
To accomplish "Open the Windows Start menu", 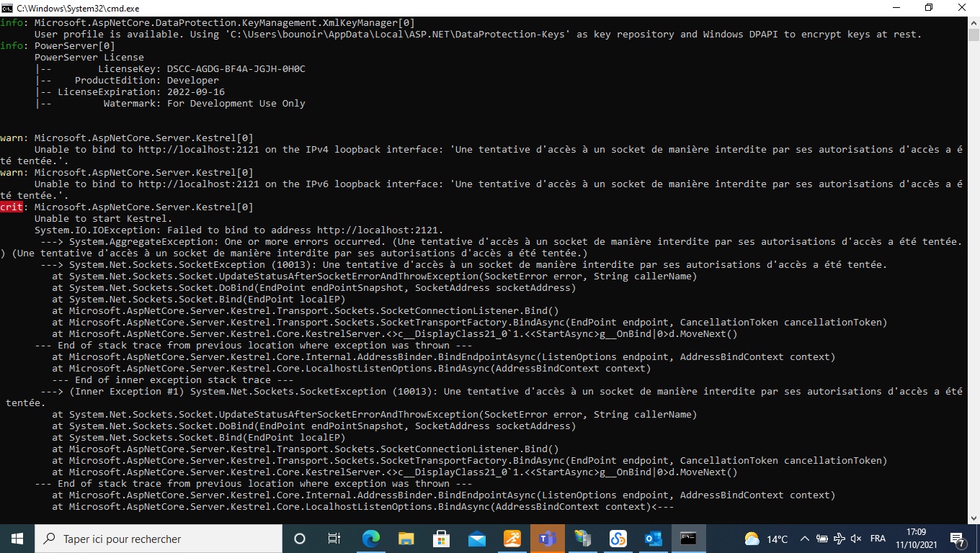I will pos(17,539).
